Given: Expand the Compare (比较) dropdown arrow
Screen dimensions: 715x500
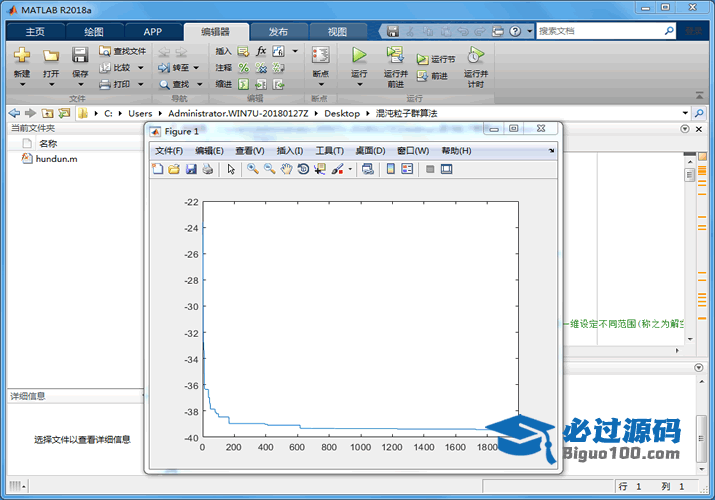Looking at the screenshot, I should click(x=140, y=68).
